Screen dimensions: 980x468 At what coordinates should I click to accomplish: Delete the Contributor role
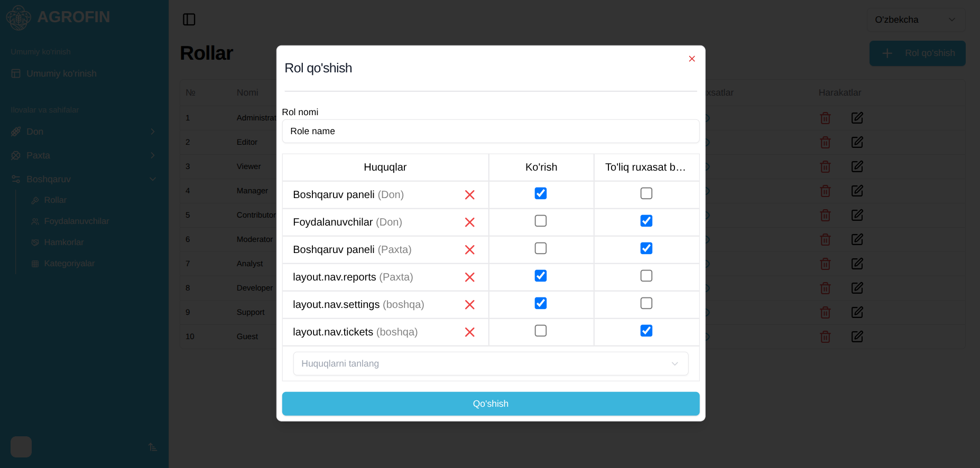click(825, 215)
